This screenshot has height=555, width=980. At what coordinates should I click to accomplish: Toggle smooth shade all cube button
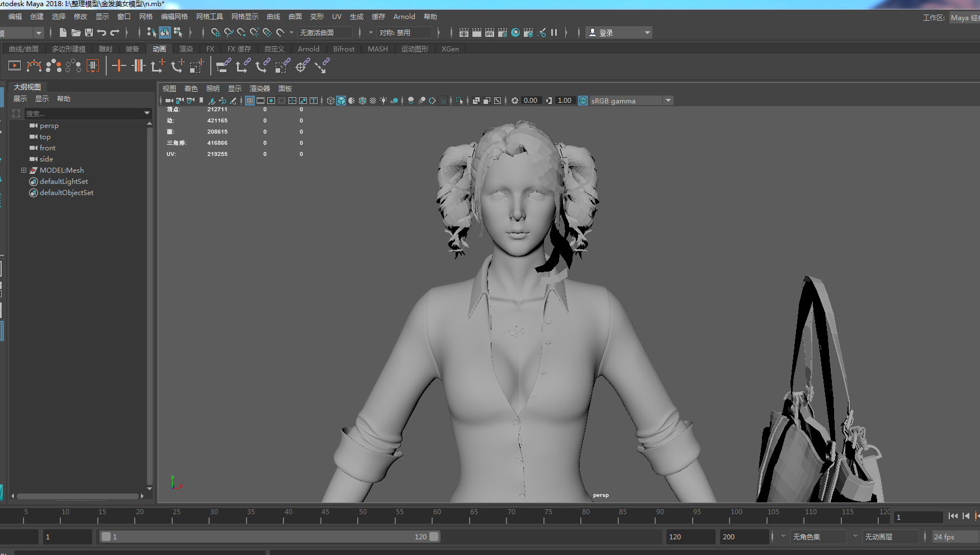[341, 101]
